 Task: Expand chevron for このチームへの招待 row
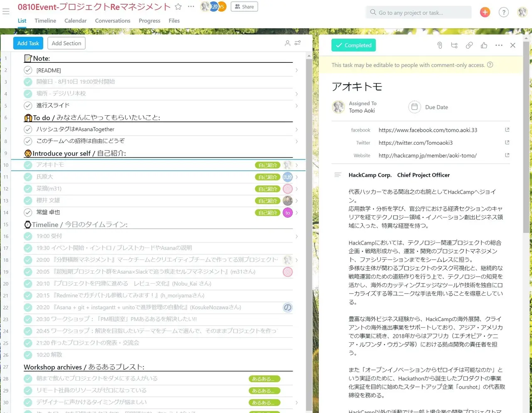tap(296, 141)
